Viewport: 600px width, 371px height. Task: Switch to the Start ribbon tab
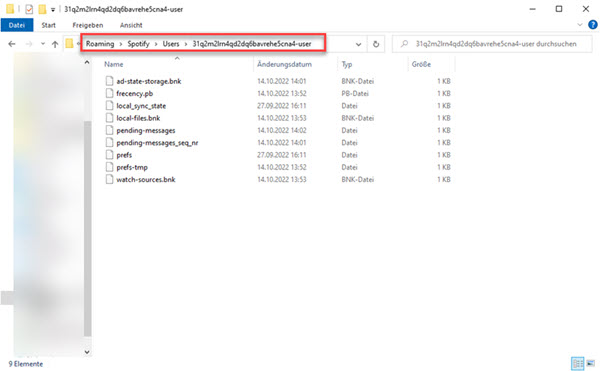49,25
